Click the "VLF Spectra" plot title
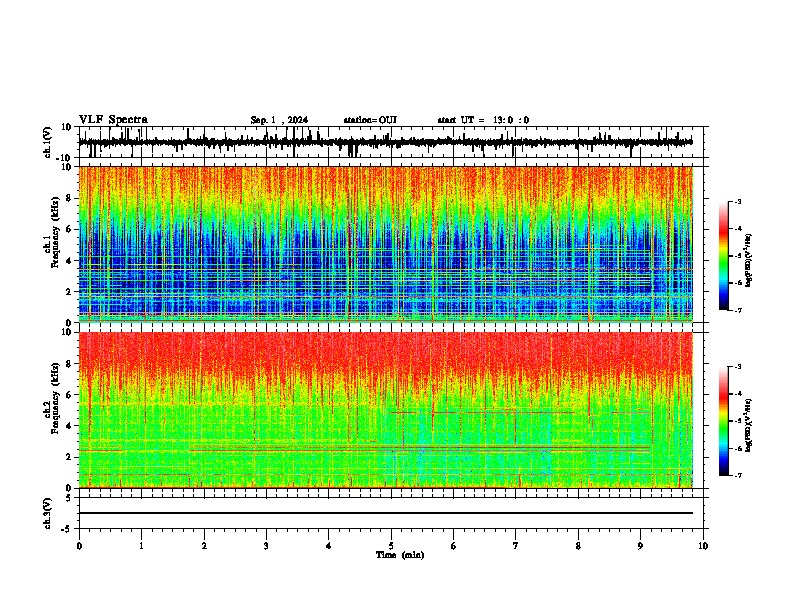Viewport: 792px width, 612px height. pos(113,120)
